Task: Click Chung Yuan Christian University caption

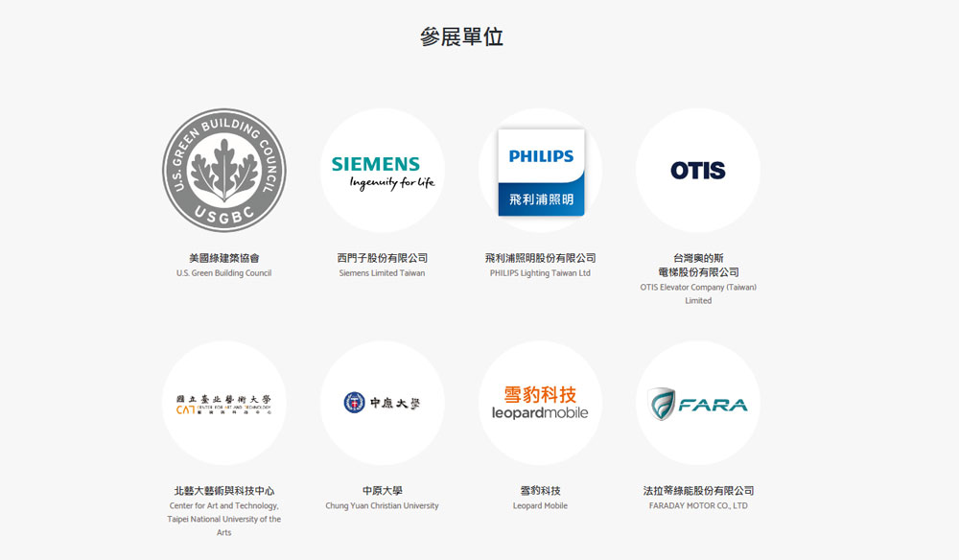Action: coord(383,505)
